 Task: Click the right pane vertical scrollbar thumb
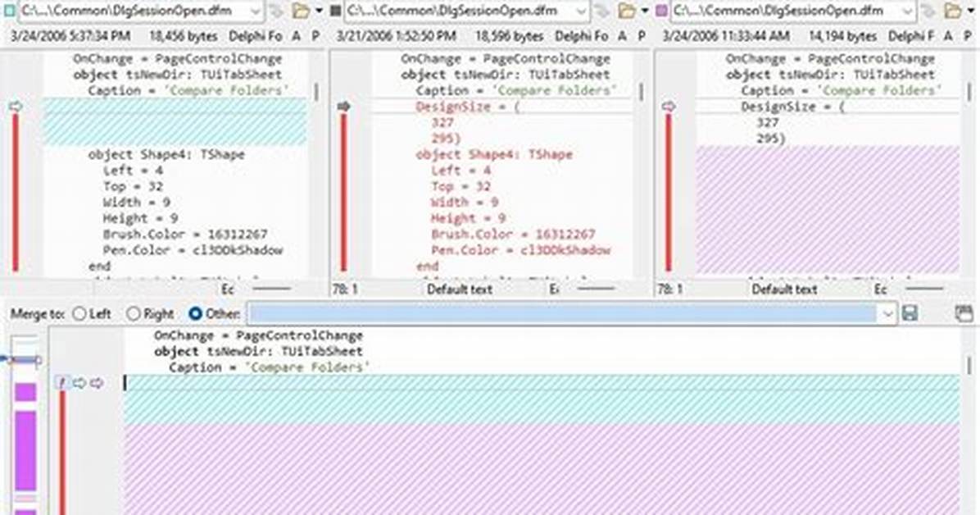click(969, 93)
